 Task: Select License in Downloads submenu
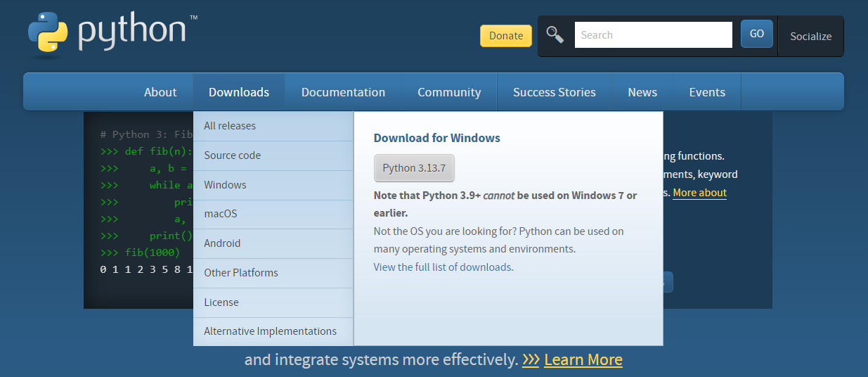pyautogui.click(x=273, y=302)
